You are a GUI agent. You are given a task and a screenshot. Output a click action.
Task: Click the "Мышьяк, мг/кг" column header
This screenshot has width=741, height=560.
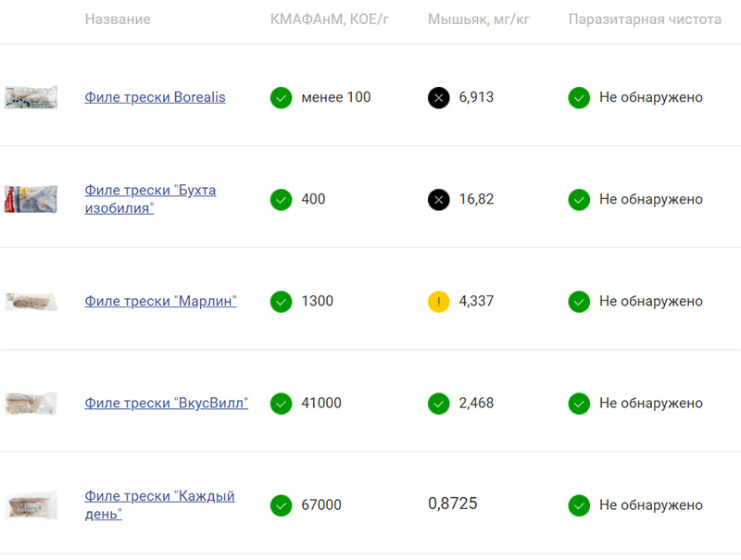(479, 19)
